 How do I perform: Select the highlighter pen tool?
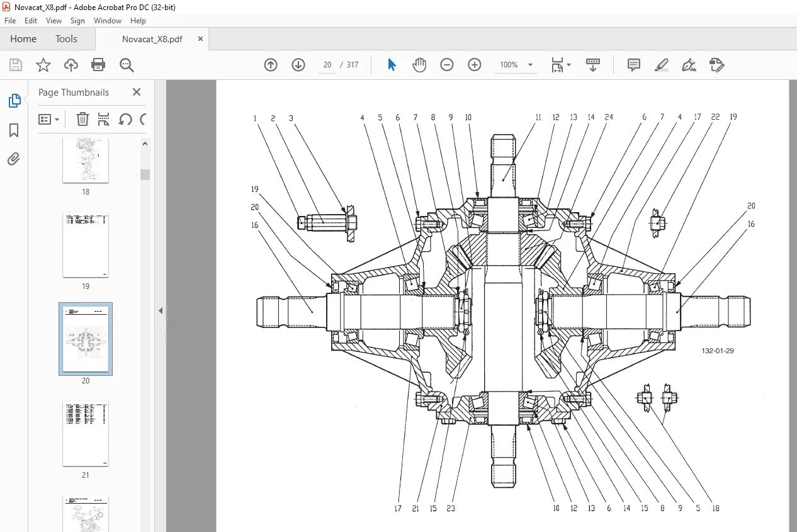[662, 65]
